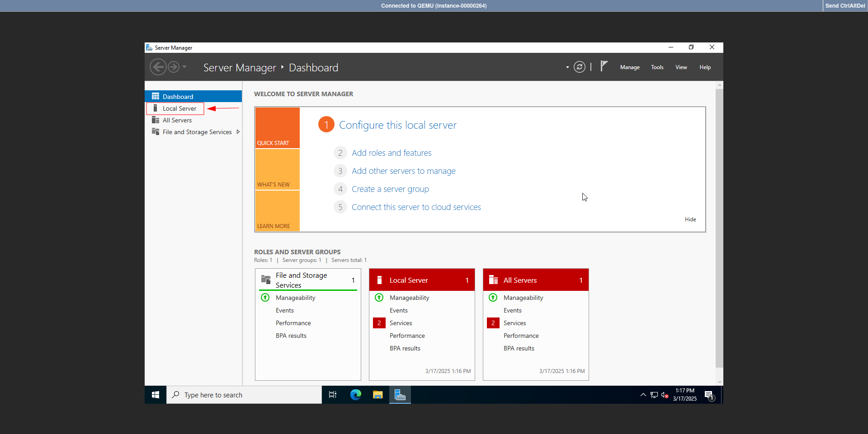Screen dimensions: 868x434
Task: Click red Services alert badge in All Servers tile
Action: (x=493, y=323)
